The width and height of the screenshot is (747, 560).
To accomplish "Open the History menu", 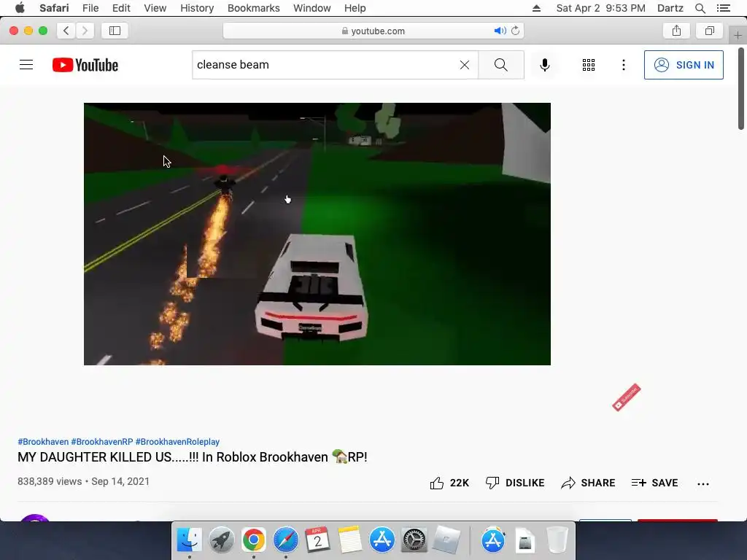I will coord(197,8).
